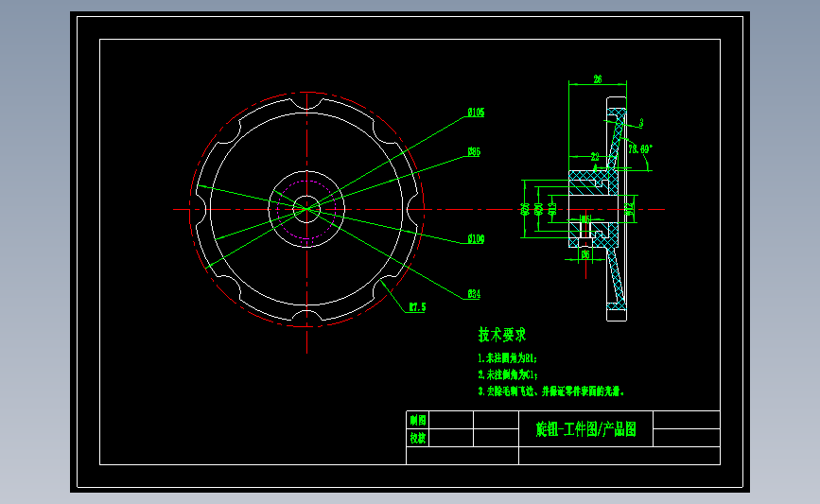This screenshot has width=820, height=504.
Task: Click the Ø86 diameter dimension label
Action: (474, 152)
